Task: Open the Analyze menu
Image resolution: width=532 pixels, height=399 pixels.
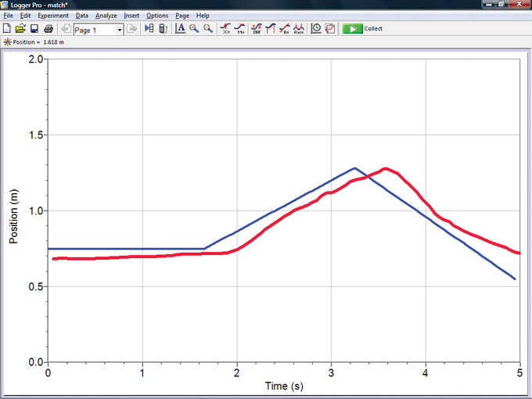Action: [x=106, y=16]
